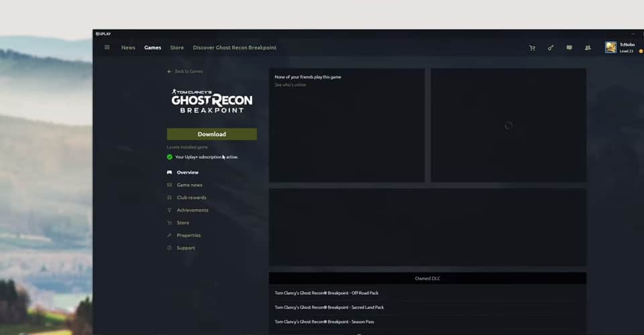
Task: Open Achievements section
Action: pyautogui.click(x=193, y=210)
